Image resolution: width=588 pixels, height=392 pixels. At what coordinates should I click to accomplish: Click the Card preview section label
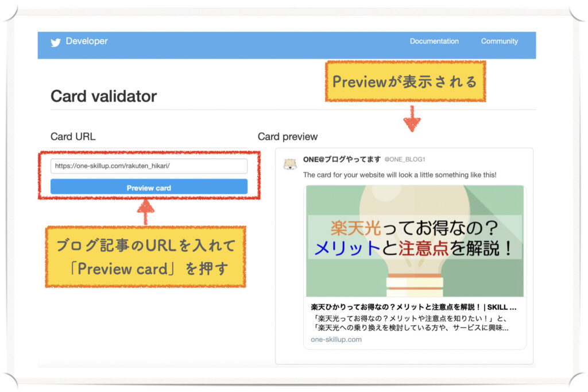coord(287,137)
